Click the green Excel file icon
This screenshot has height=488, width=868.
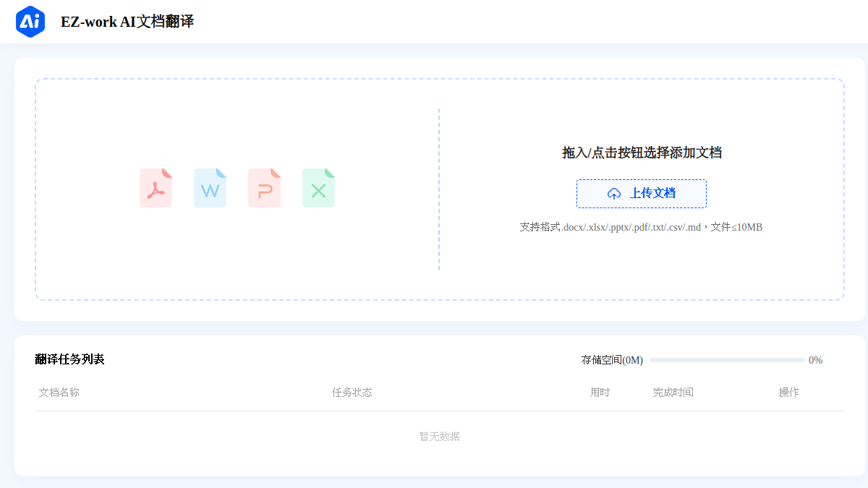[x=319, y=188]
